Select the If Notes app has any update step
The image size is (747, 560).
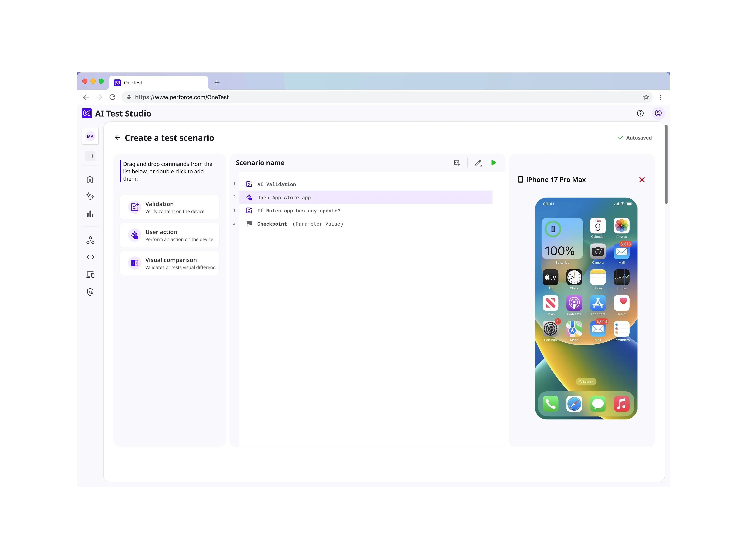(x=366, y=211)
